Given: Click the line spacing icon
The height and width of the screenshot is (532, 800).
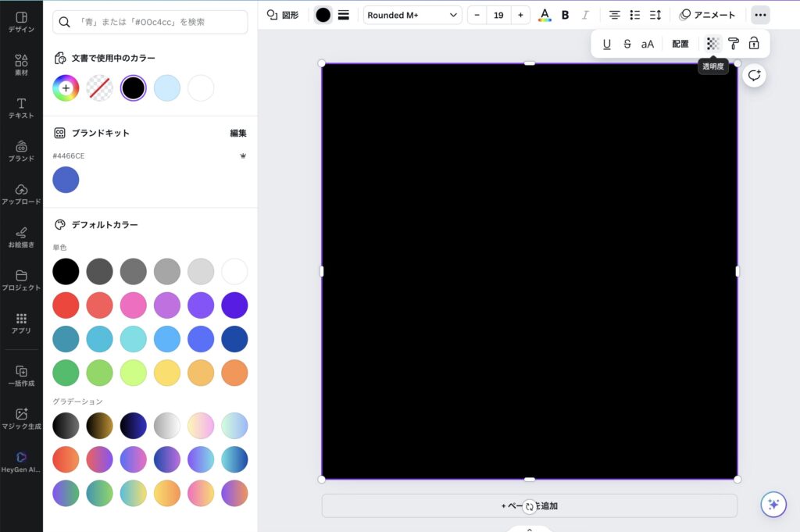Looking at the screenshot, I should [655, 15].
